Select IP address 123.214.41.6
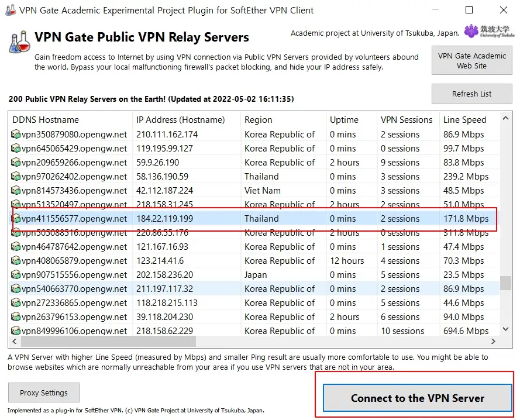The image size is (520, 420). click(x=160, y=260)
